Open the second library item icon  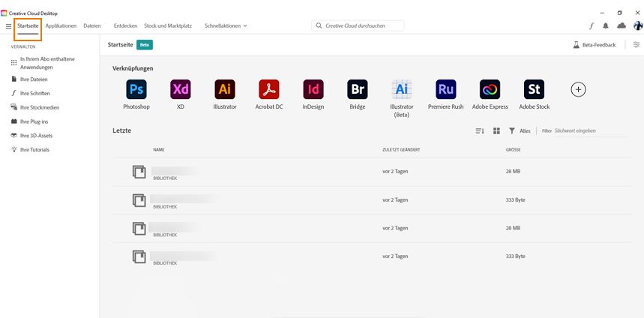(139, 200)
